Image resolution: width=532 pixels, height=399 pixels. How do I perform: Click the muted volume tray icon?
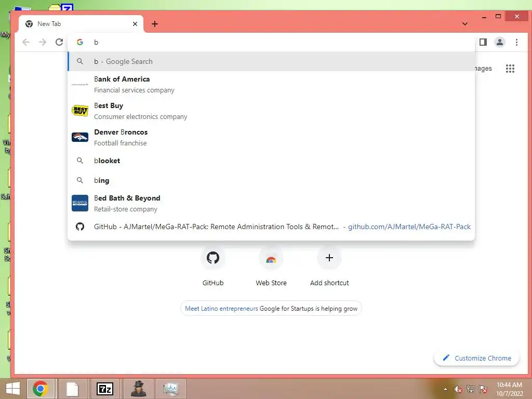tap(458, 389)
